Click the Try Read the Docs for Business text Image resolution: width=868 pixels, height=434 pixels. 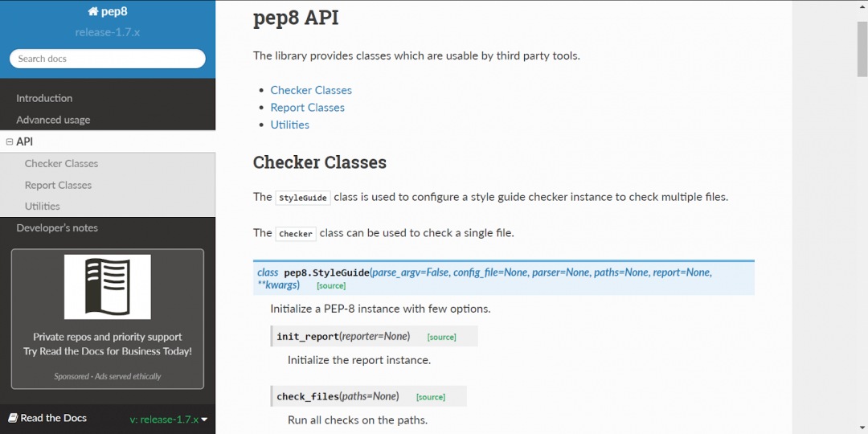[108, 351]
